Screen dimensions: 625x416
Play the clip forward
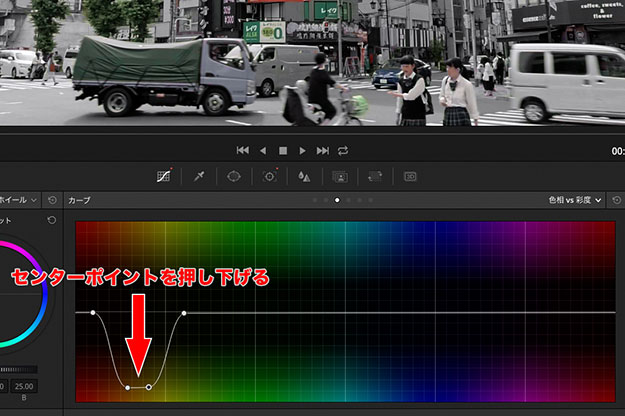pyautogui.click(x=303, y=150)
